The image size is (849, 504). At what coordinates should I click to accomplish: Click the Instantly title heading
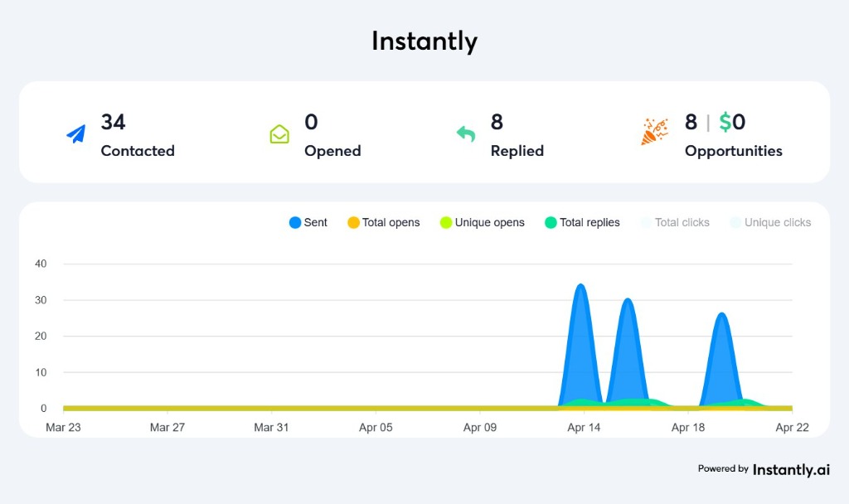click(x=424, y=41)
